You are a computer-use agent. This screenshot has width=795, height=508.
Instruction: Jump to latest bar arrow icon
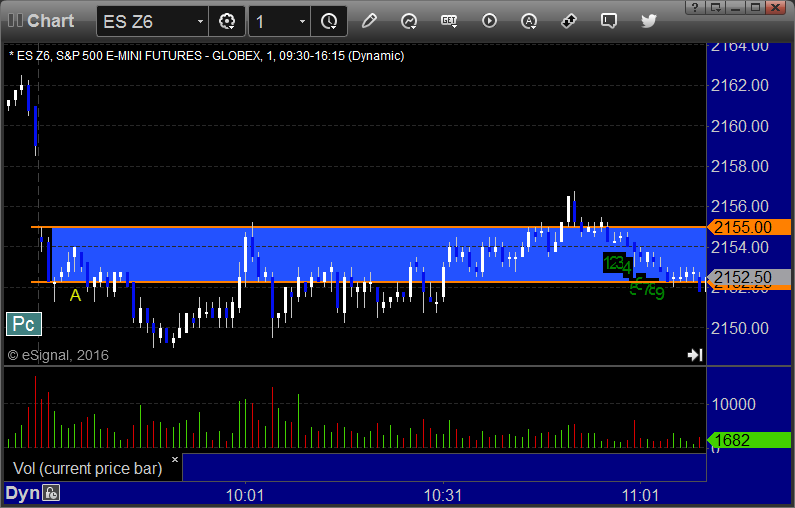point(695,355)
